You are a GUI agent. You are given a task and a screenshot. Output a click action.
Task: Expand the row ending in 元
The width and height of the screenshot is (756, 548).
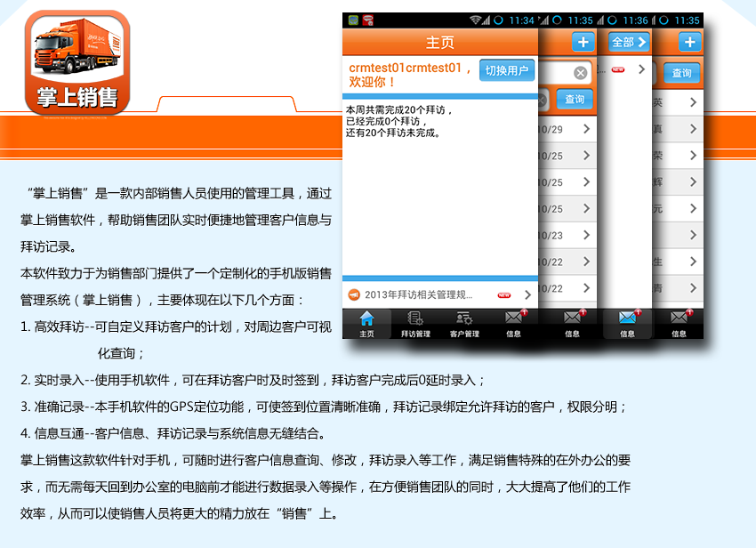tap(694, 208)
